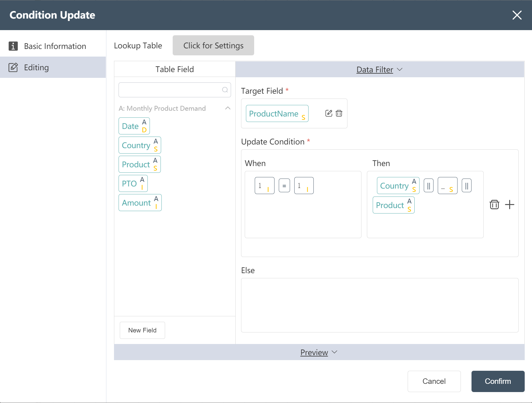532x403 pixels.
Task: Delete the update condition row
Action: [x=494, y=205]
